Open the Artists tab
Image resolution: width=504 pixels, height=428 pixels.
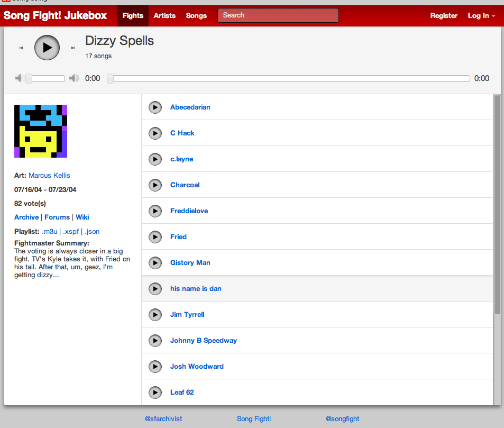click(164, 16)
